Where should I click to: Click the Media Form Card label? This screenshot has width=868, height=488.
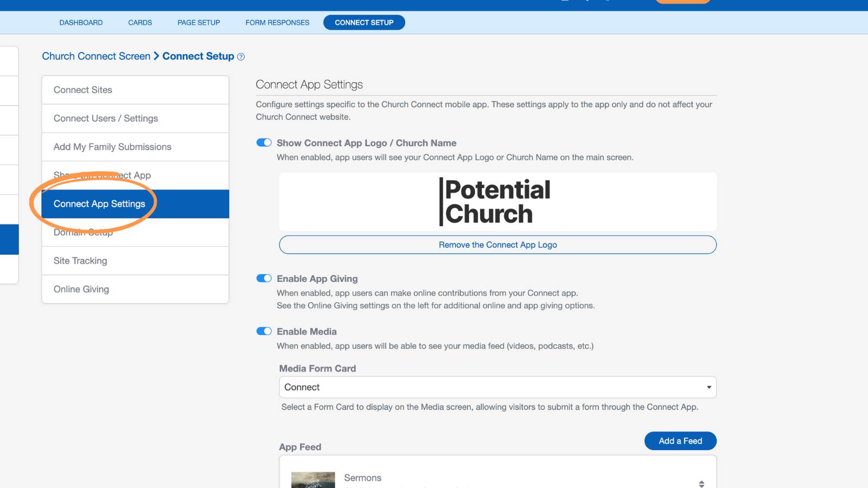tap(317, 369)
